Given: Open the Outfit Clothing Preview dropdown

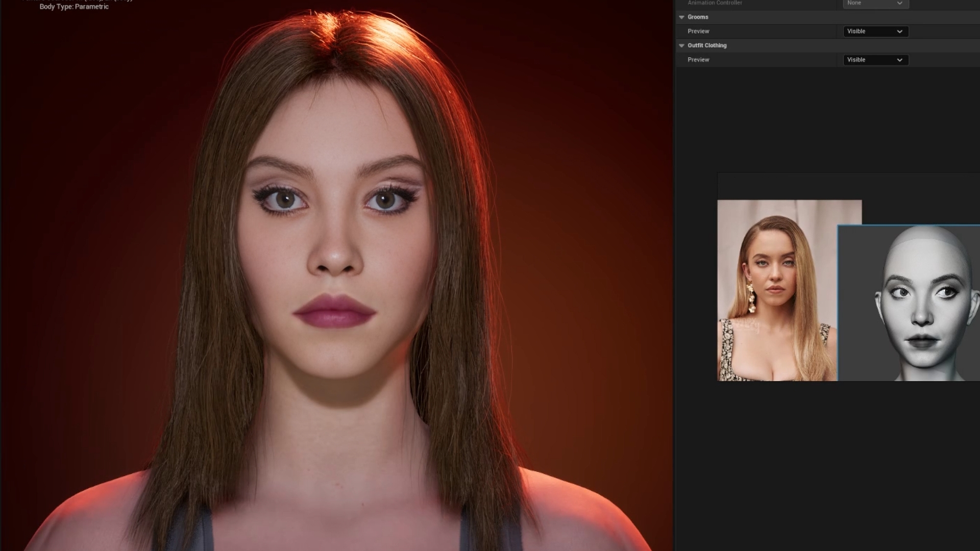Looking at the screenshot, I should pos(875,60).
